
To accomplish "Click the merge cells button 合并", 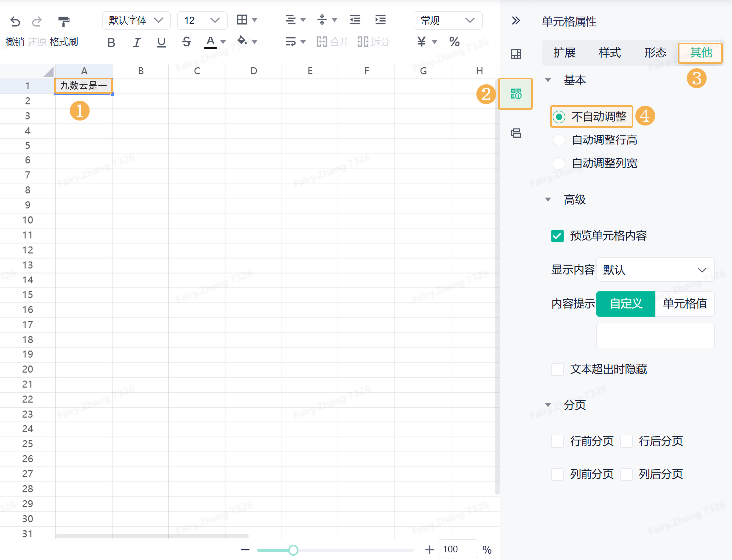I will tap(333, 42).
